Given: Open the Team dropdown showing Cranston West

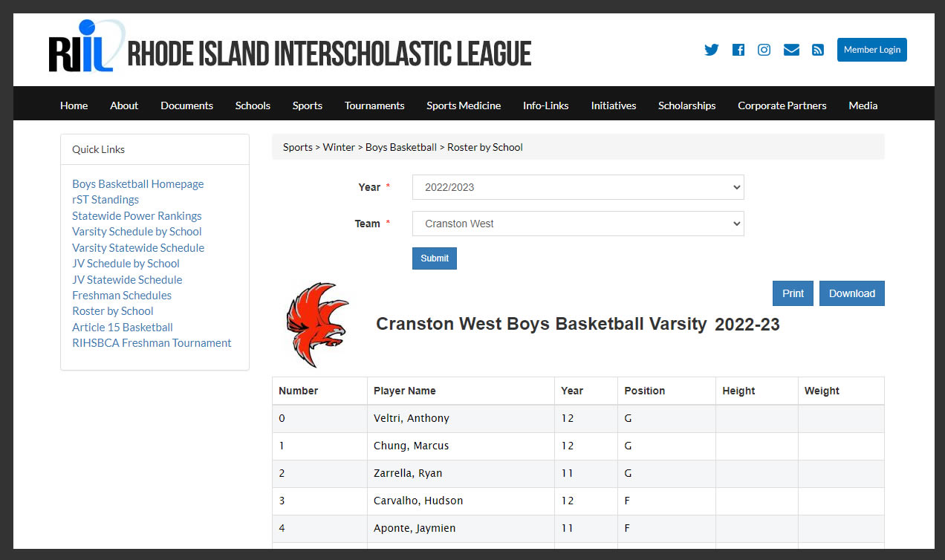Looking at the screenshot, I should coord(578,224).
